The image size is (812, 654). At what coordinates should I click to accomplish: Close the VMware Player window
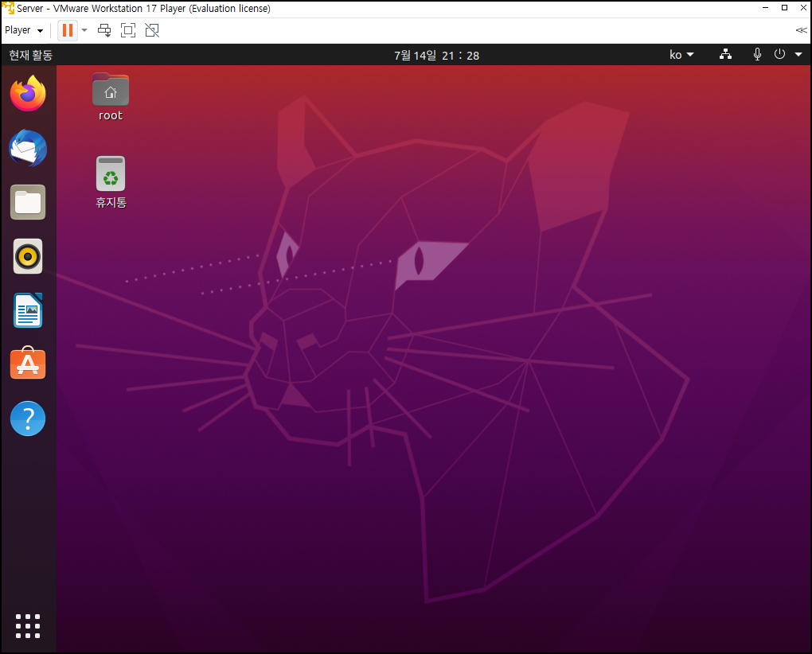click(x=803, y=8)
